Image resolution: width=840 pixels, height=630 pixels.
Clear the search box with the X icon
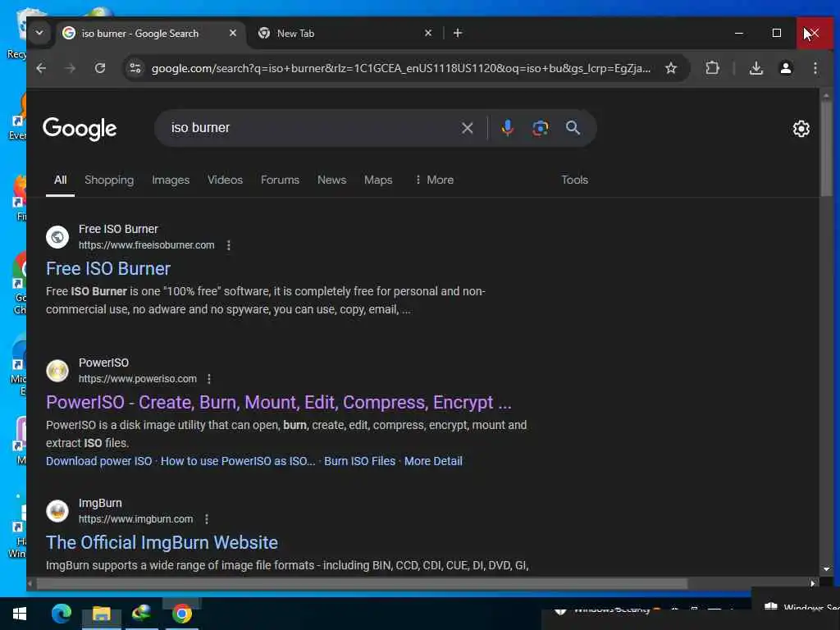point(467,128)
